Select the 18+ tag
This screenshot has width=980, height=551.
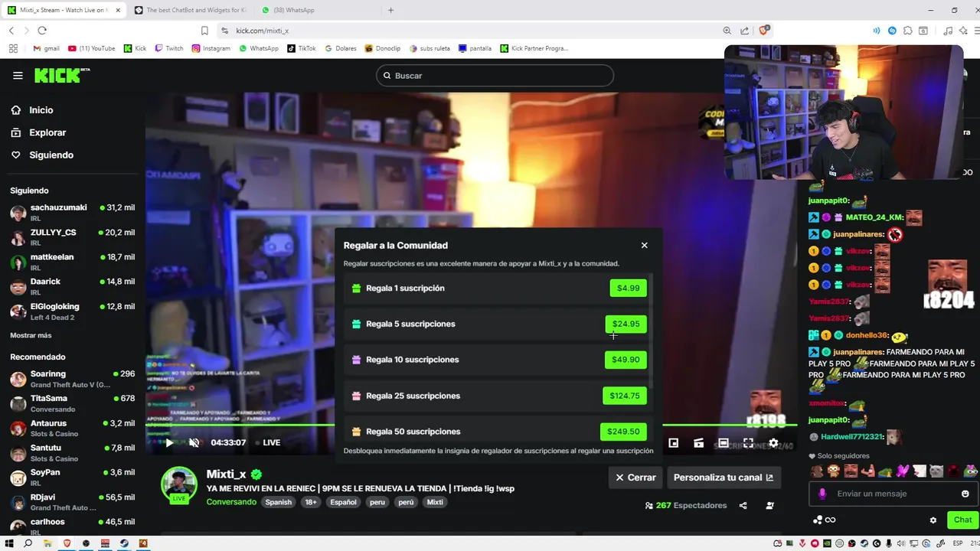311,502
